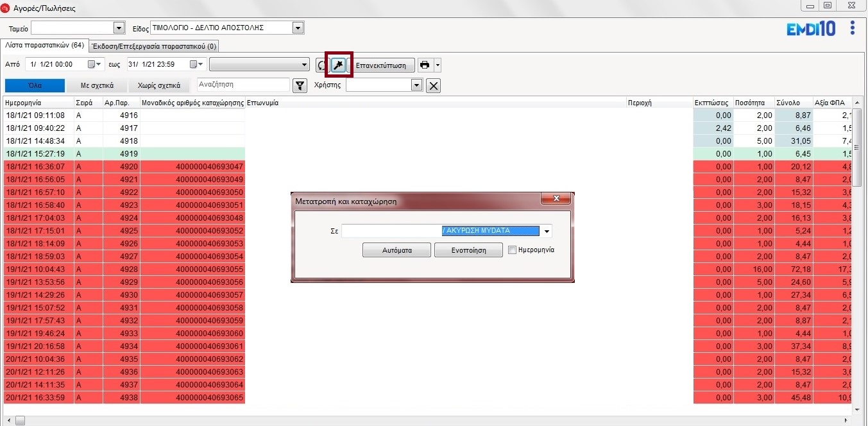The height and width of the screenshot is (426, 868).
Task: Toggle the Ημερομηνία checkbox in dialog
Action: [x=512, y=250]
